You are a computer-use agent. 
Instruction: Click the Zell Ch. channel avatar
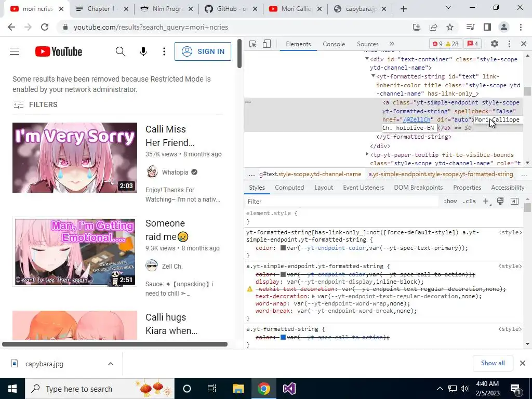[x=152, y=265]
